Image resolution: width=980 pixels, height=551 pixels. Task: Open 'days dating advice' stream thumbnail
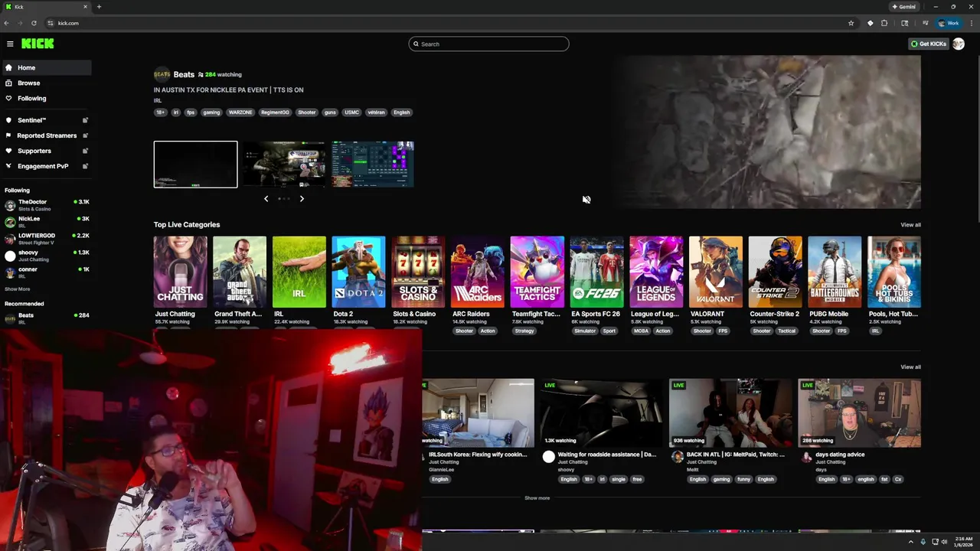pos(860,413)
